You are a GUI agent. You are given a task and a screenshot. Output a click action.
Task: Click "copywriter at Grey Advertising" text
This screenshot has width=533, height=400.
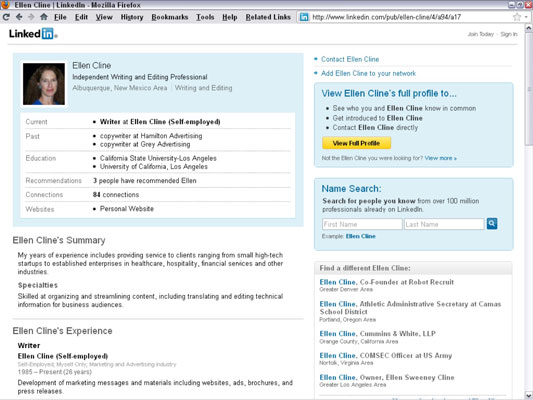pos(145,144)
